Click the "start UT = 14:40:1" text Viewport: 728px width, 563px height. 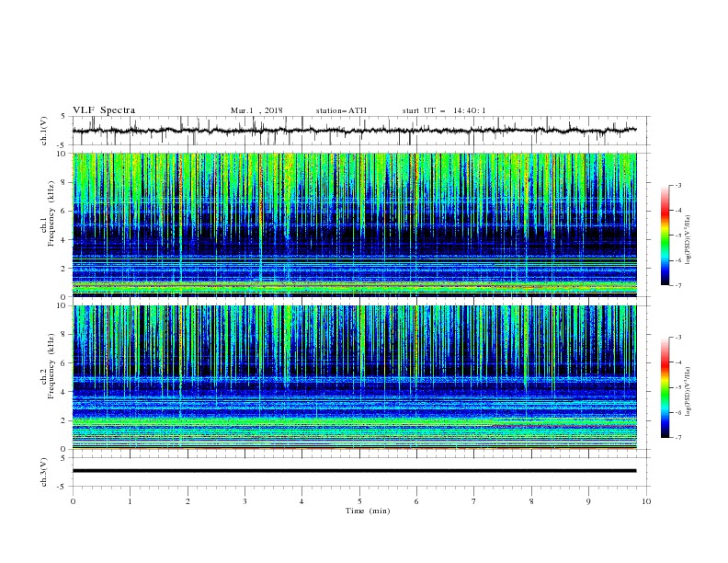444,110
